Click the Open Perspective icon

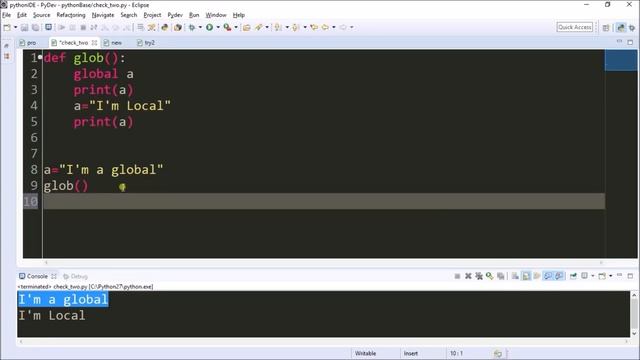pyautogui.click(x=606, y=27)
